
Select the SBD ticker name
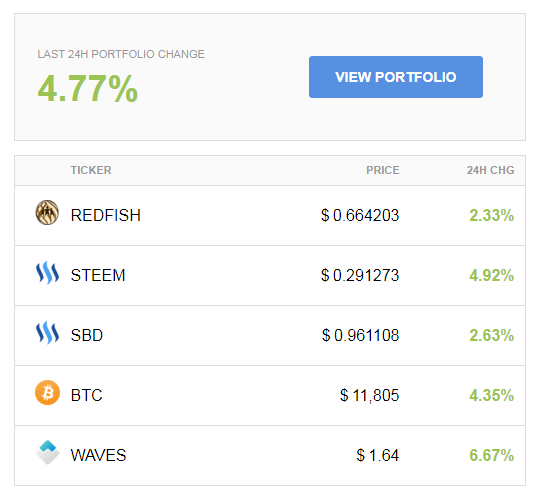pyautogui.click(x=87, y=335)
